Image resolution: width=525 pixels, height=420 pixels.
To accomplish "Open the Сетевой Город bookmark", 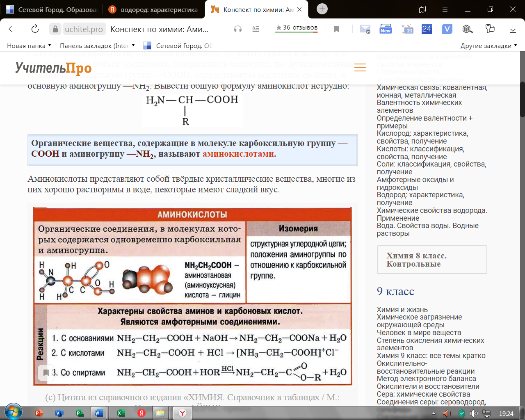I will 178,46.
